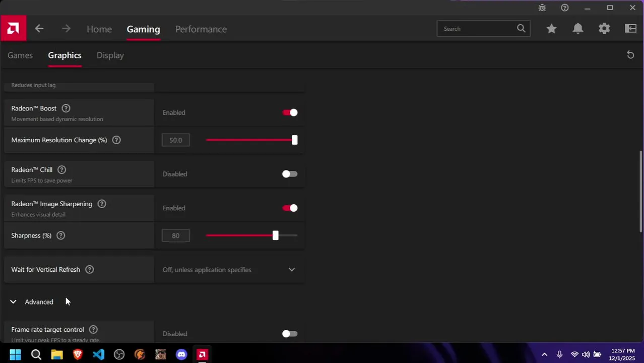The width and height of the screenshot is (644, 363).
Task: Disable Radeon Boost toggle
Action: [x=290, y=112]
